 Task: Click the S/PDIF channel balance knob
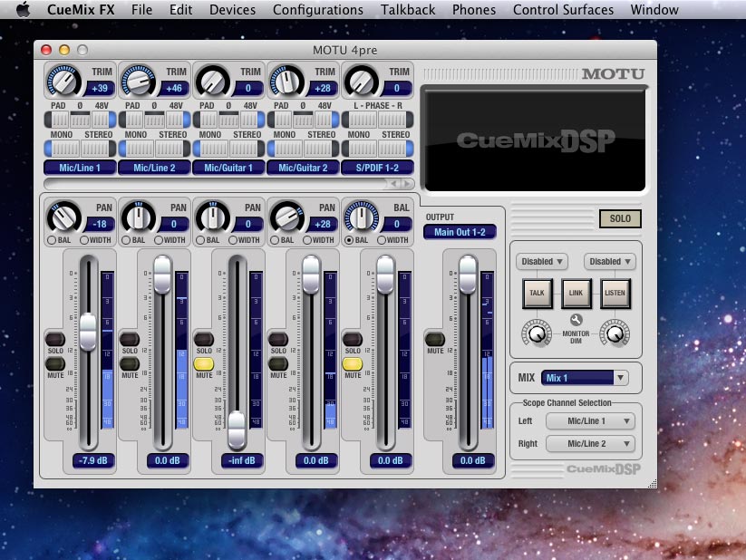(361, 218)
